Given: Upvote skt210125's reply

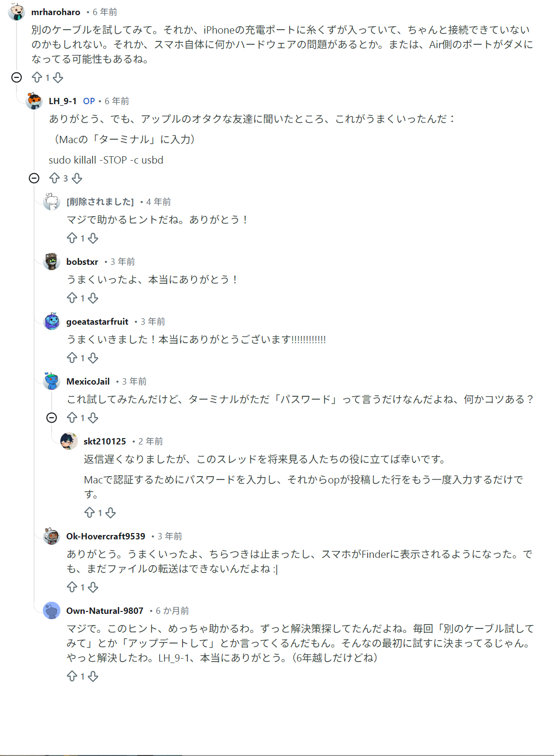Looking at the screenshot, I should 90,513.
